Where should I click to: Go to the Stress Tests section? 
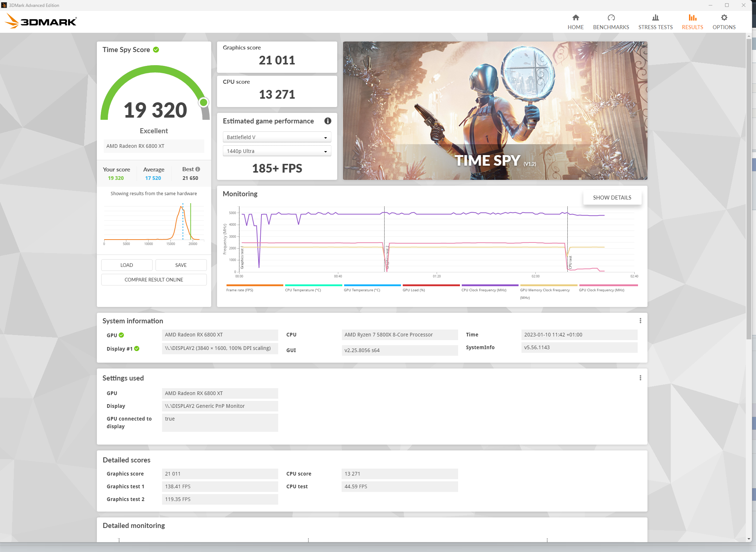[655, 22]
